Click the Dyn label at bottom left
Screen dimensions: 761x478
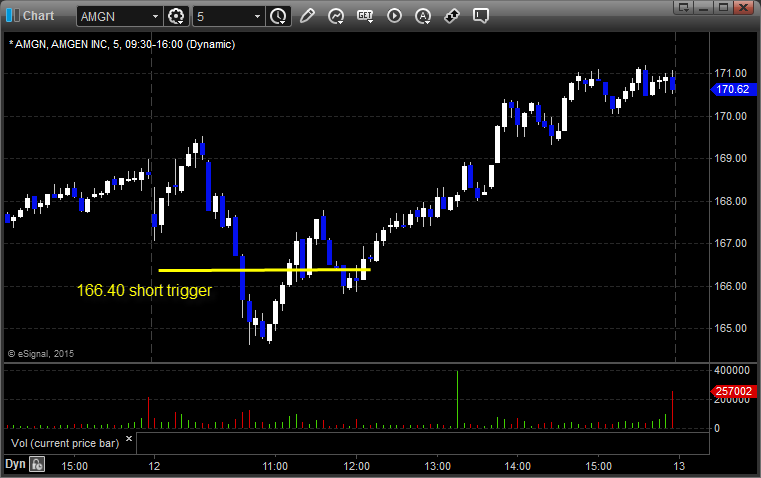pyautogui.click(x=15, y=464)
